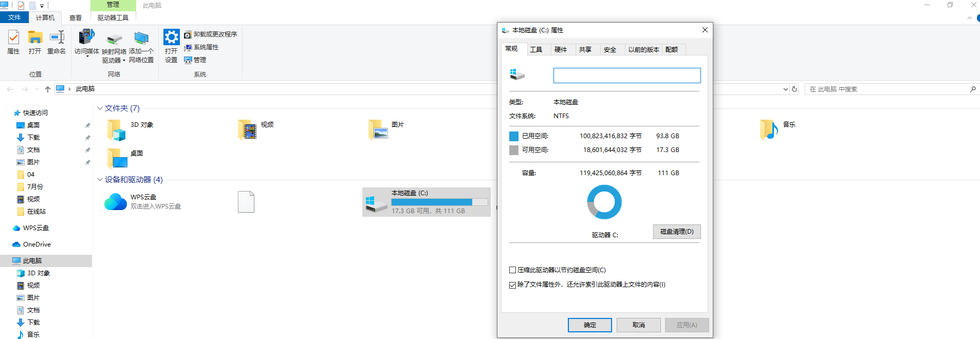The height and width of the screenshot is (339, 980).
Task: Open the 7月份 folder in sidebar
Action: [x=35, y=187]
